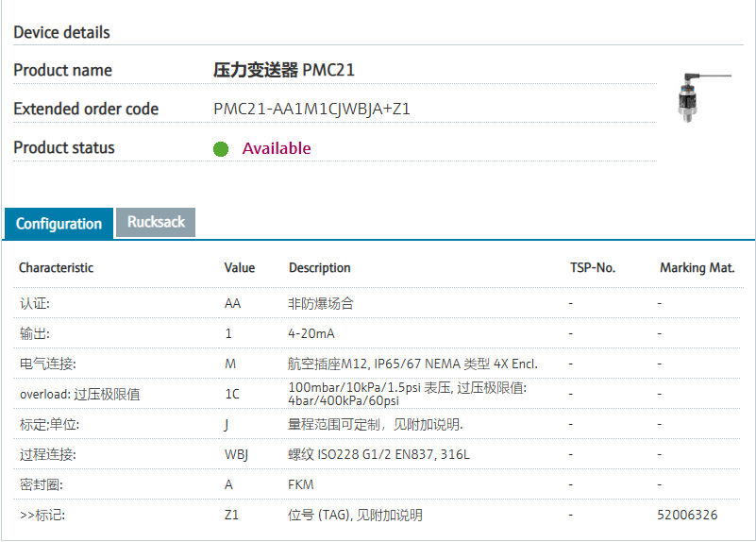Click the Device details heading
The height and width of the screenshot is (542, 756).
pos(61,33)
